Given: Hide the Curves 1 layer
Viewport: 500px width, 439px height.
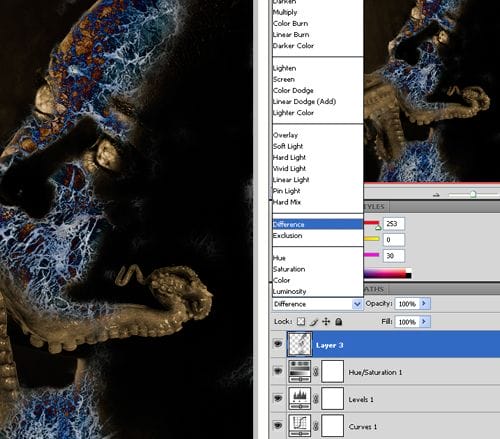Looking at the screenshot, I should (x=278, y=425).
